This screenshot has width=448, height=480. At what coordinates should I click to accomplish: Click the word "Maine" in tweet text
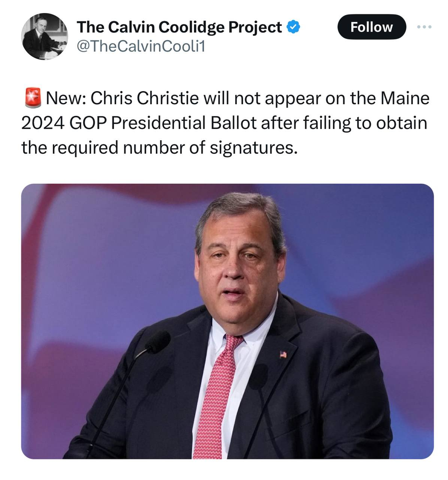[405, 98]
